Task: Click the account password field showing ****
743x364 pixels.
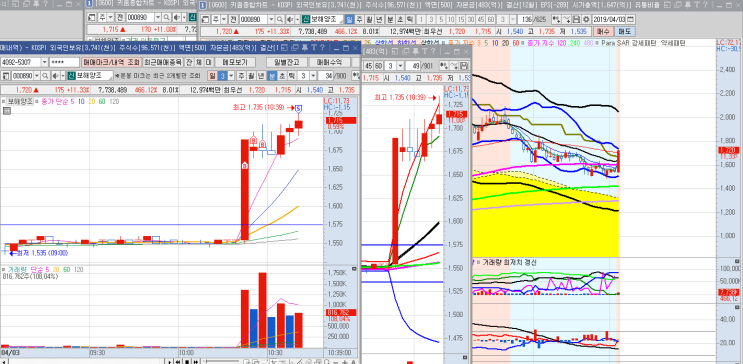Action: tap(64, 63)
